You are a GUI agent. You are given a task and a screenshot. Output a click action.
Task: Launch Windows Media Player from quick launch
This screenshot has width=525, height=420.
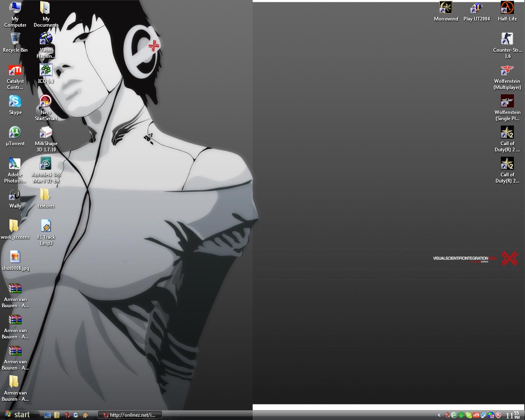pyautogui.click(x=76, y=415)
